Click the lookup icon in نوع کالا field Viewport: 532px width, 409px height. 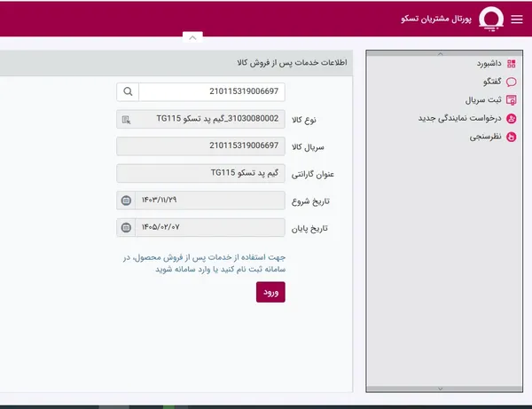point(126,120)
